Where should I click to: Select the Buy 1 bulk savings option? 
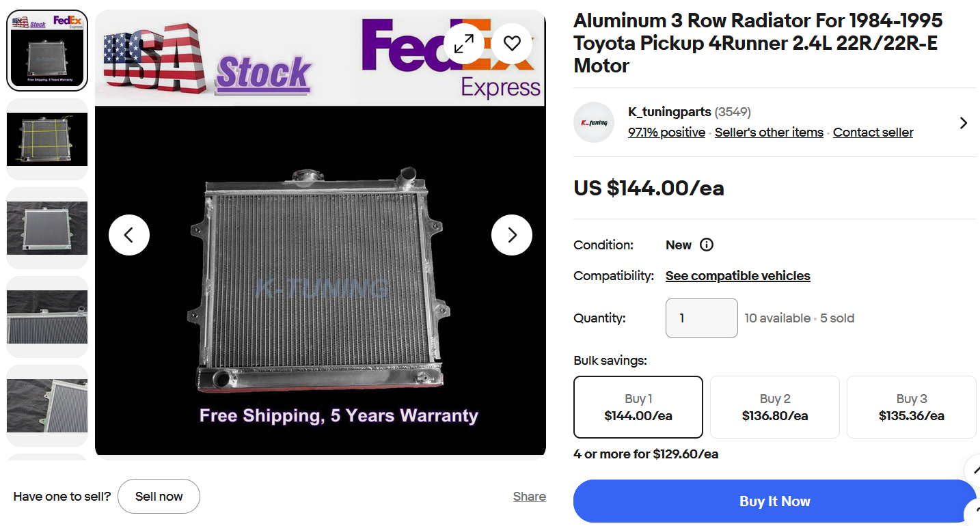[638, 407]
